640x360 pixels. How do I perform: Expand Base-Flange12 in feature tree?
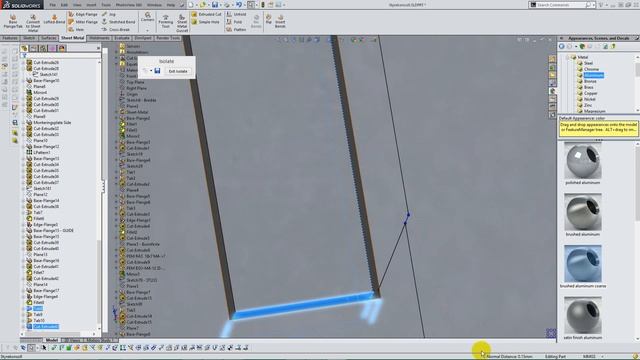click(x=23, y=147)
